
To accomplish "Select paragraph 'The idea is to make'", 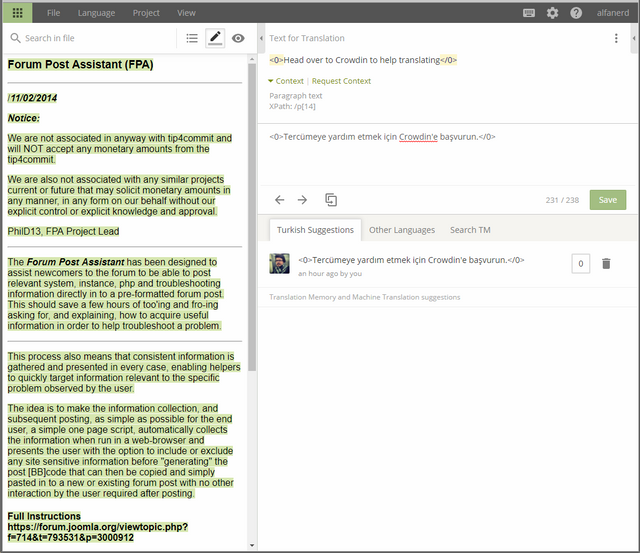I will click(x=120, y=451).
